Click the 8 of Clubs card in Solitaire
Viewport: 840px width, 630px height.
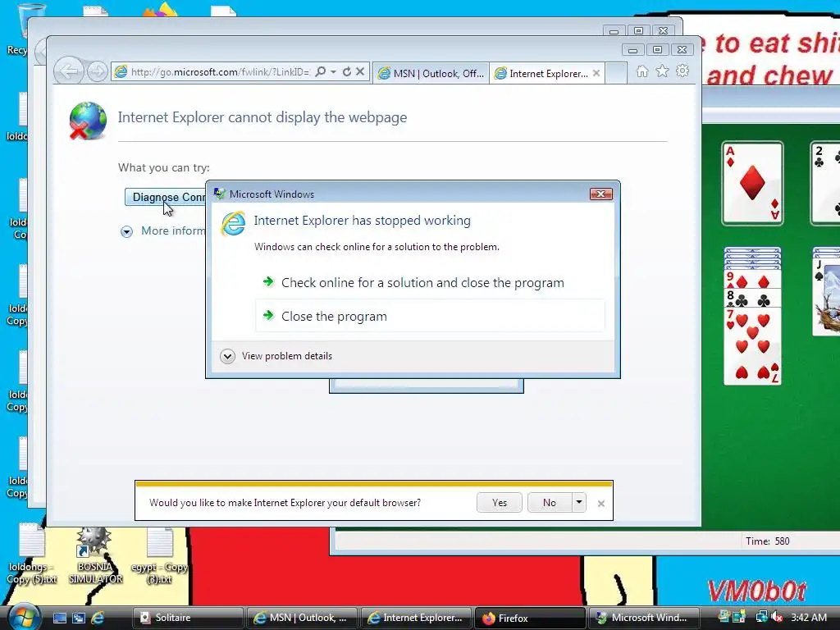753,299
